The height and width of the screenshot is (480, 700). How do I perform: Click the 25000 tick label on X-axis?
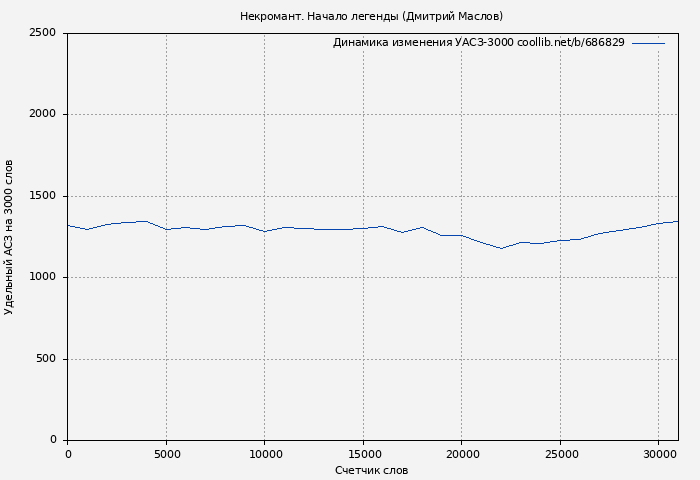[x=560, y=455]
